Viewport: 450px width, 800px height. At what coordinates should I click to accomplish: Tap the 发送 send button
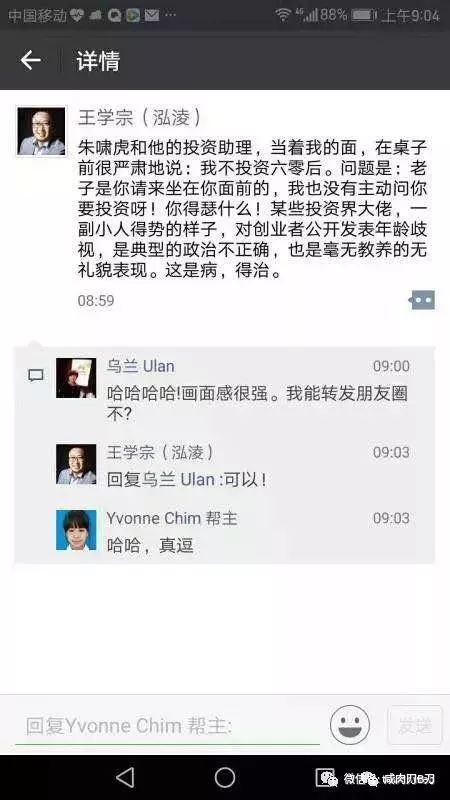pos(415,726)
